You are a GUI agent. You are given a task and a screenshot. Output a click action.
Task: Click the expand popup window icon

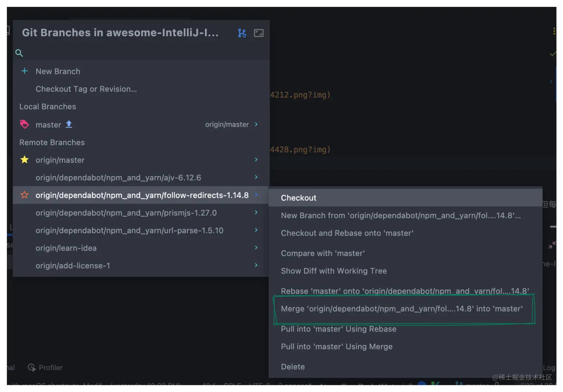258,33
